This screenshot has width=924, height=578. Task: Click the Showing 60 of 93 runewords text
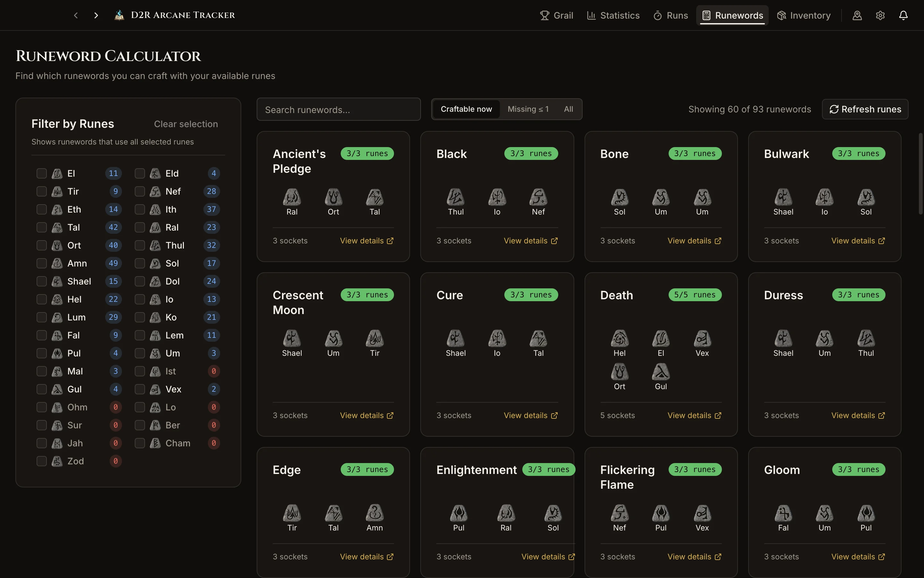tap(749, 109)
